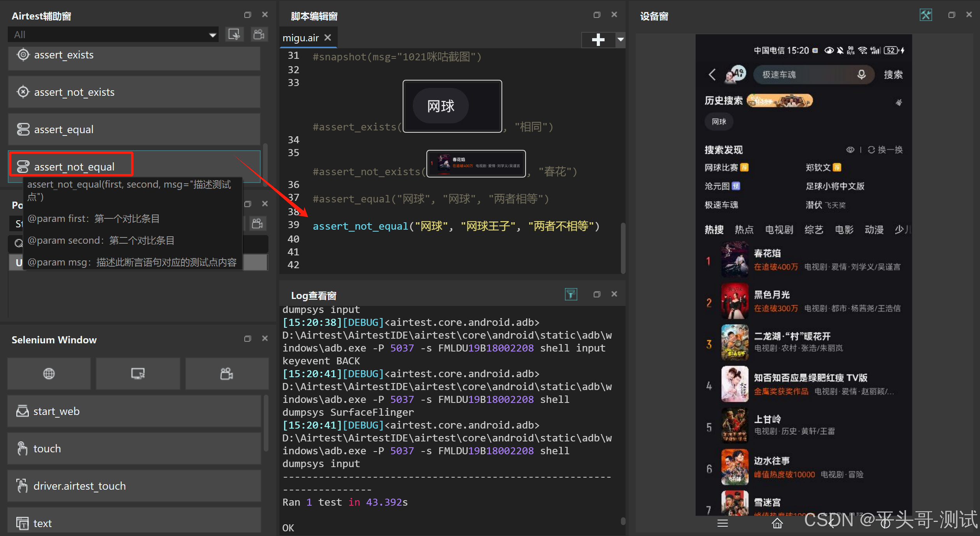Click the Selenium globe browser icon
The height and width of the screenshot is (536, 980).
click(49, 374)
